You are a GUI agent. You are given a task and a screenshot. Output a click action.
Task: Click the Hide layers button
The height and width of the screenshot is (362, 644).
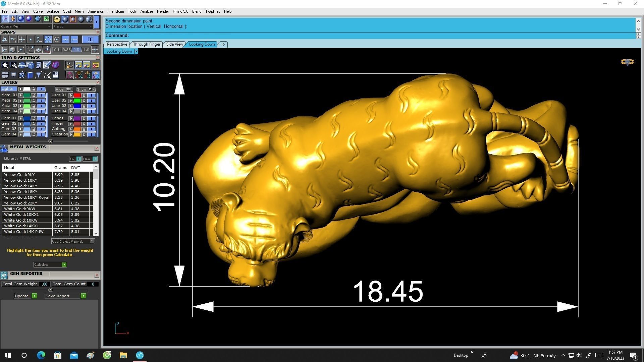click(64, 89)
